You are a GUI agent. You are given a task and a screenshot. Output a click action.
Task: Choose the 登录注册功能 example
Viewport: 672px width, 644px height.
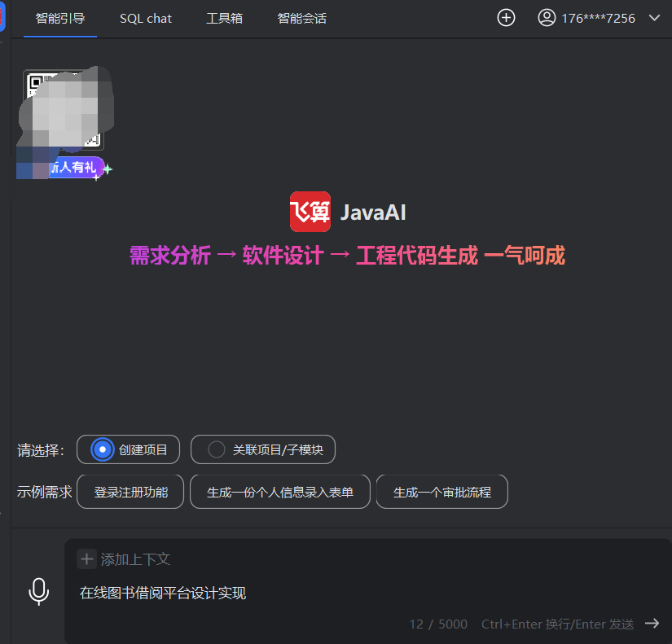point(130,492)
